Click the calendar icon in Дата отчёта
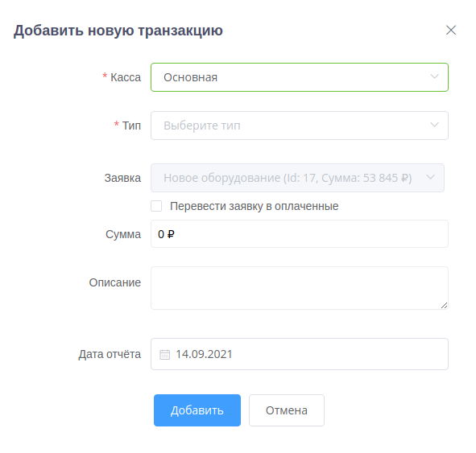 click(x=165, y=355)
